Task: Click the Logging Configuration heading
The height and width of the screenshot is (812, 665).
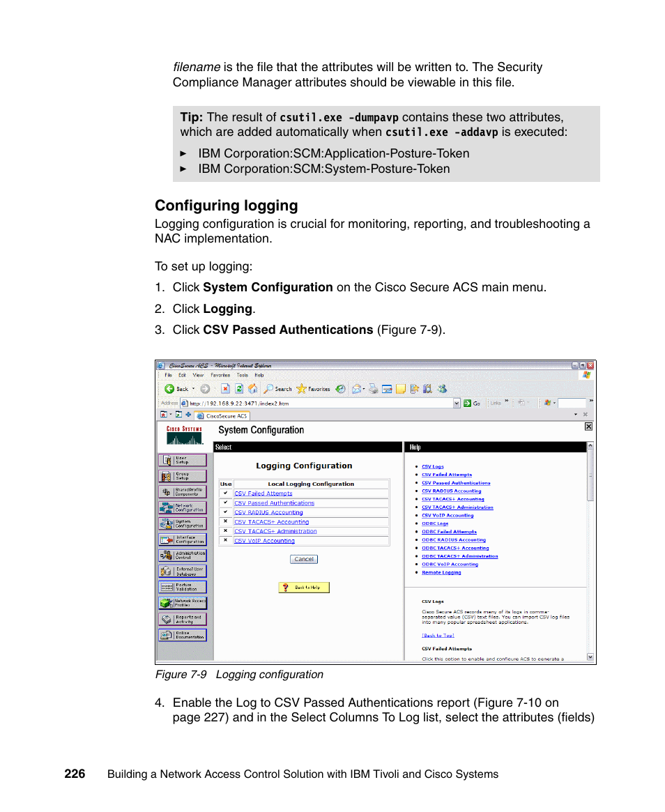Action: point(304,466)
